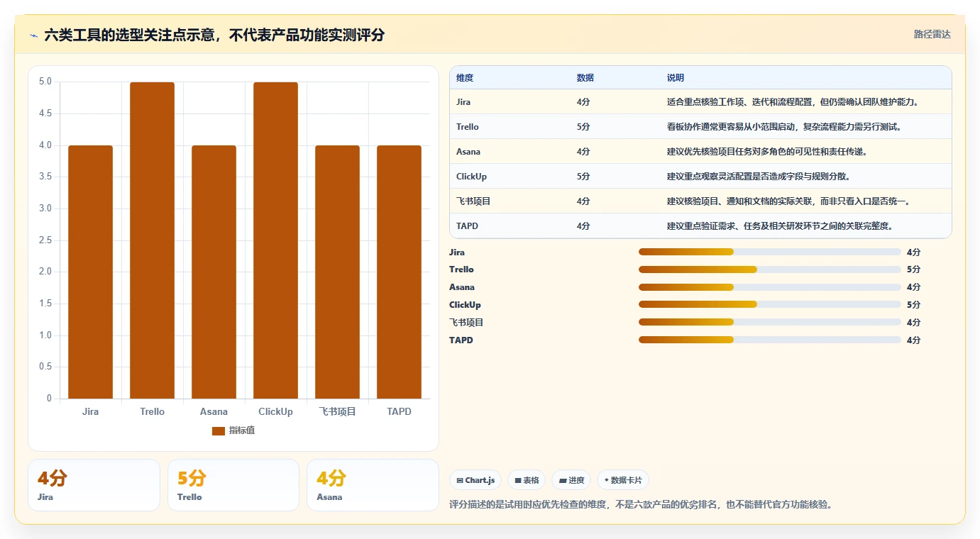Select the 数据 column header
Viewport: 980px width, 539px height.
(x=585, y=78)
